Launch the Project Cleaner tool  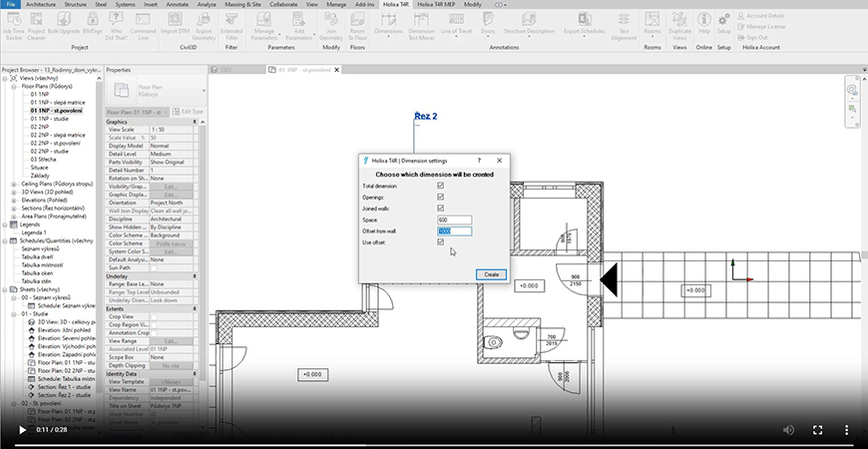click(x=37, y=26)
